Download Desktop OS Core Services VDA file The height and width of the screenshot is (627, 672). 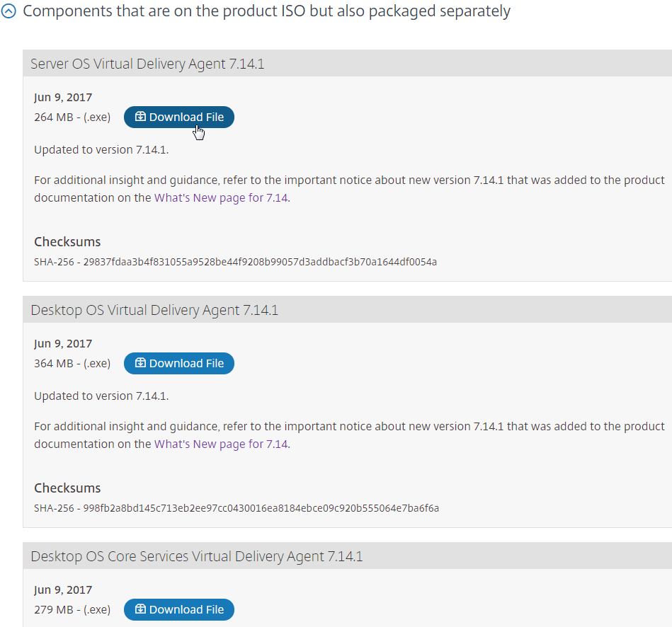click(179, 610)
